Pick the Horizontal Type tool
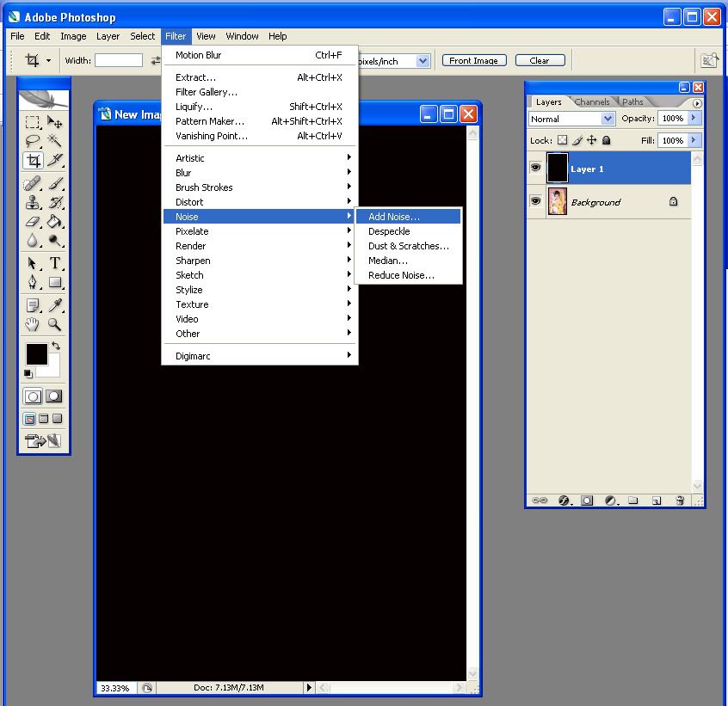 (55, 263)
